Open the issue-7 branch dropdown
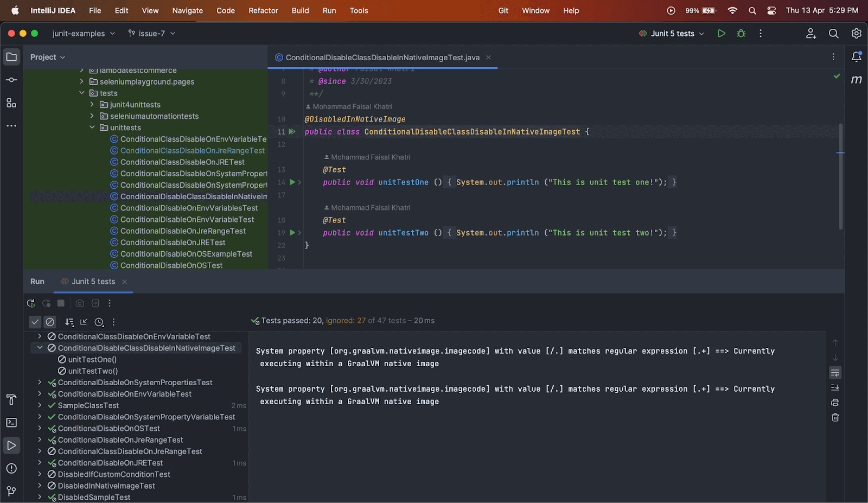Image resolution: width=868 pixels, height=503 pixels. pyautogui.click(x=152, y=34)
